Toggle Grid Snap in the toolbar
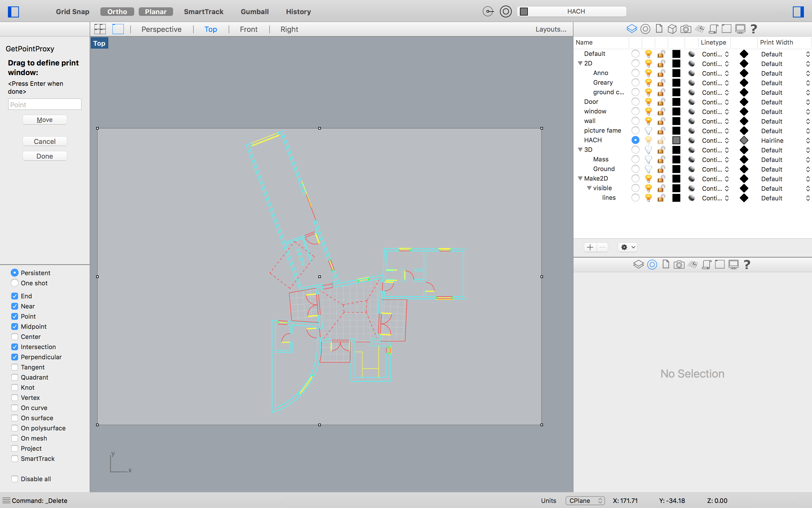 pos(72,12)
